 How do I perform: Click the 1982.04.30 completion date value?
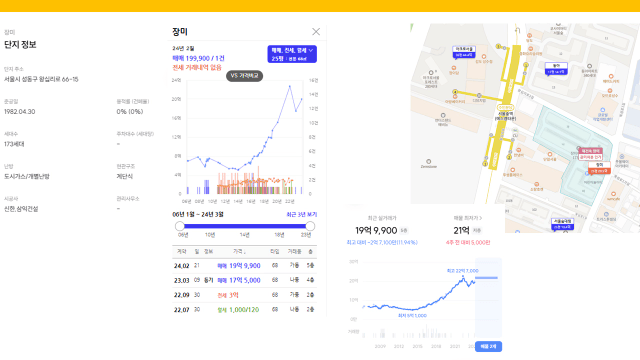(x=20, y=111)
